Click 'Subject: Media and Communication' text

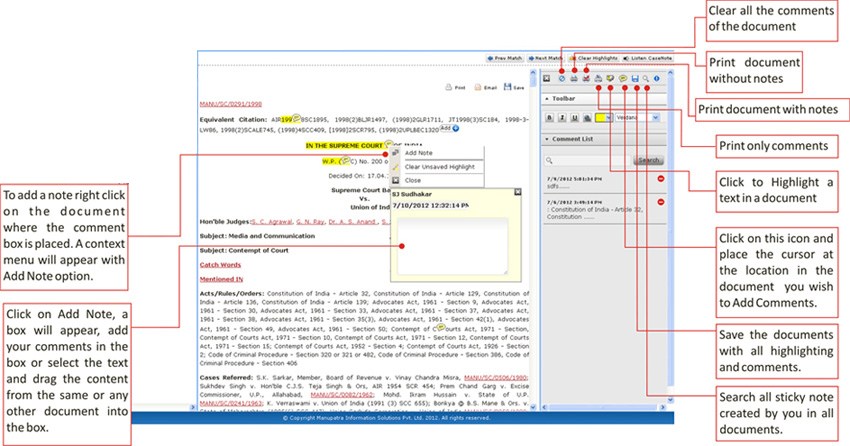pos(257,236)
